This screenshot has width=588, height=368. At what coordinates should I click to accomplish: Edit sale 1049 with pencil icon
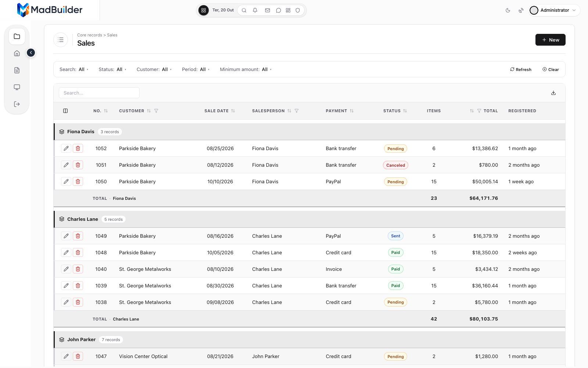tap(66, 236)
